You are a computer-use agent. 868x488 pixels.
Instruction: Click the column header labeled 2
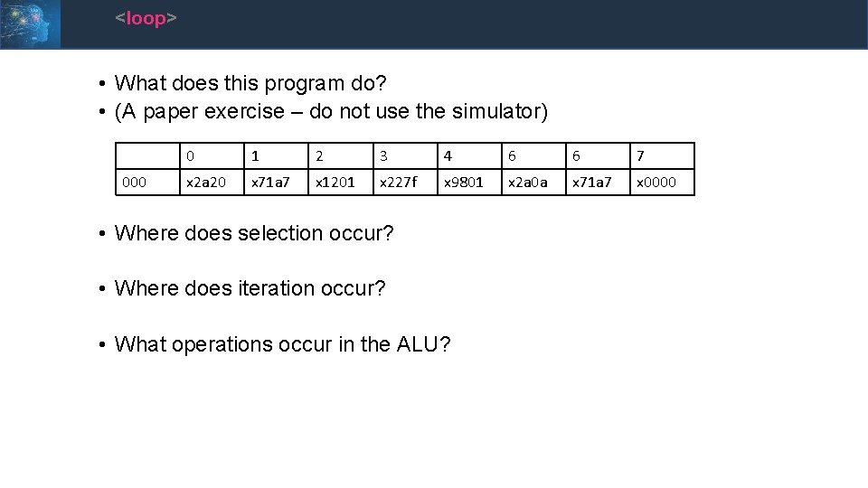tap(341, 156)
